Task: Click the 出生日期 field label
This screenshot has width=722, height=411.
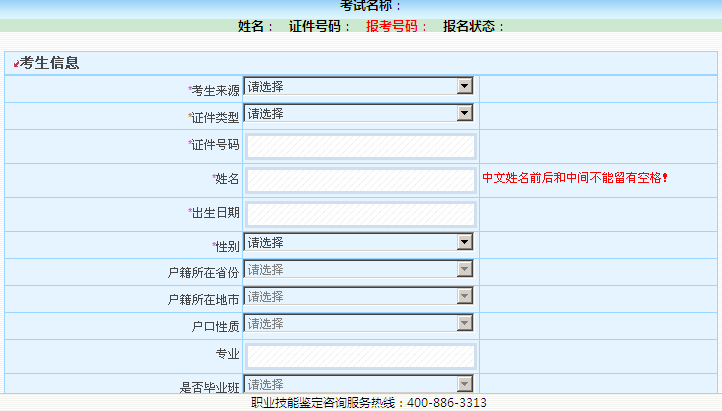Action: 214,213
